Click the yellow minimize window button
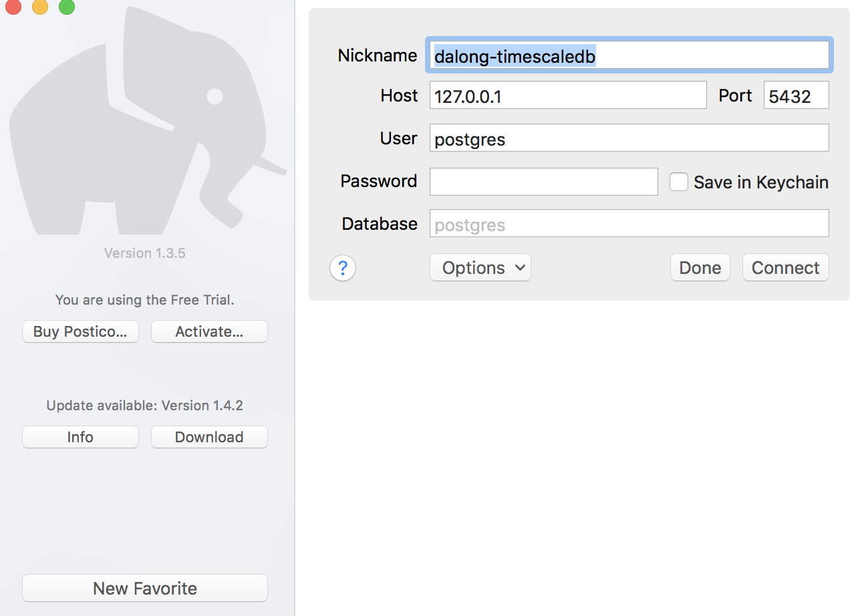 point(40,7)
